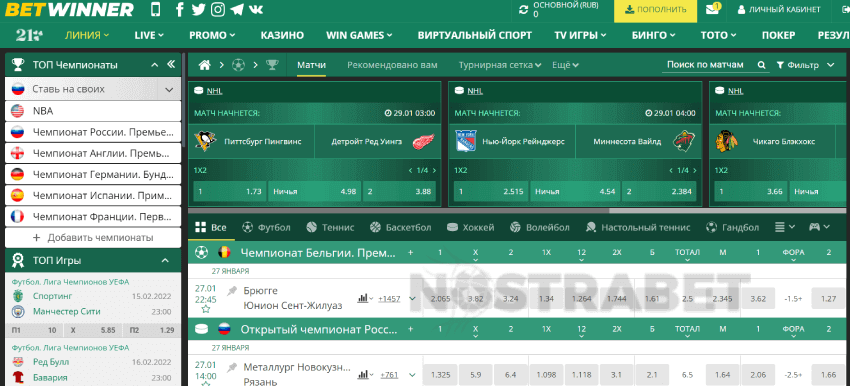This screenshot has width=850, height=386.
Task: Click in Поиск по матчам field
Action: click(705, 65)
